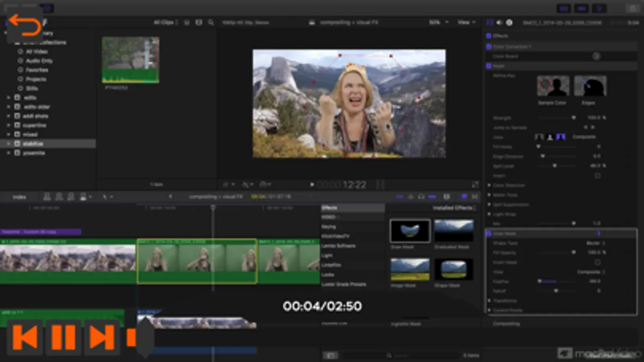
Task: Select the Graduated Mask effect thumbnail
Action: [x=453, y=230]
